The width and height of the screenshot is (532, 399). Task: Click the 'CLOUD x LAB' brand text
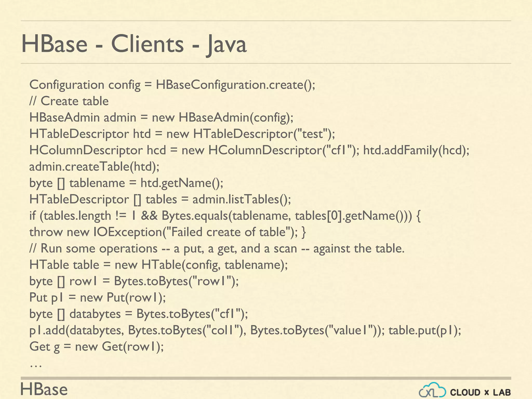coord(481,392)
